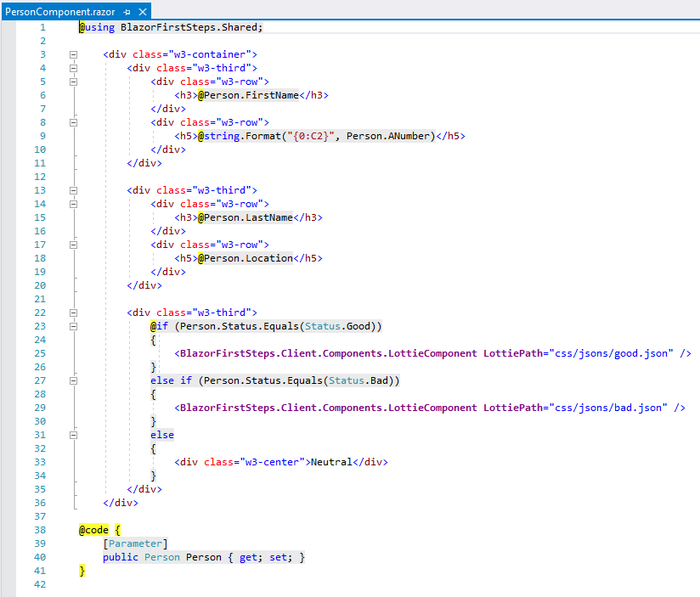The width and height of the screenshot is (700, 597).
Task: Click the set; accessor on line 40
Action: (281, 557)
